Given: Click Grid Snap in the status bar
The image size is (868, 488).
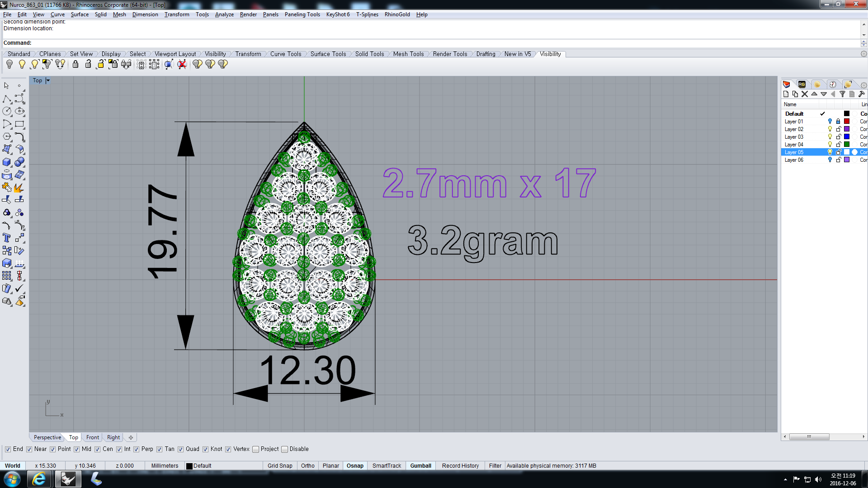Looking at the screenshot, I should (279, 466).
